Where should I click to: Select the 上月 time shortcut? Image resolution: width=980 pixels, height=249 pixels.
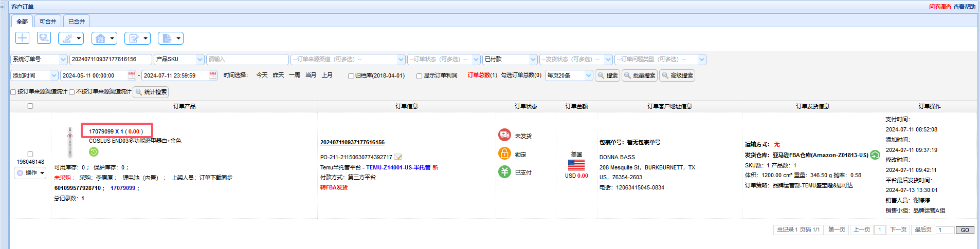pyautogui.click(x=327, y=75)
